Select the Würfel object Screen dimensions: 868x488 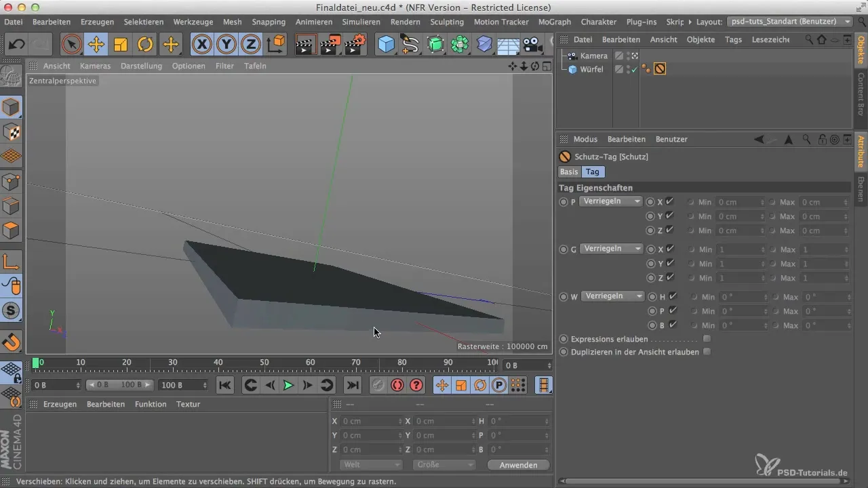click(x=592, y=69)
